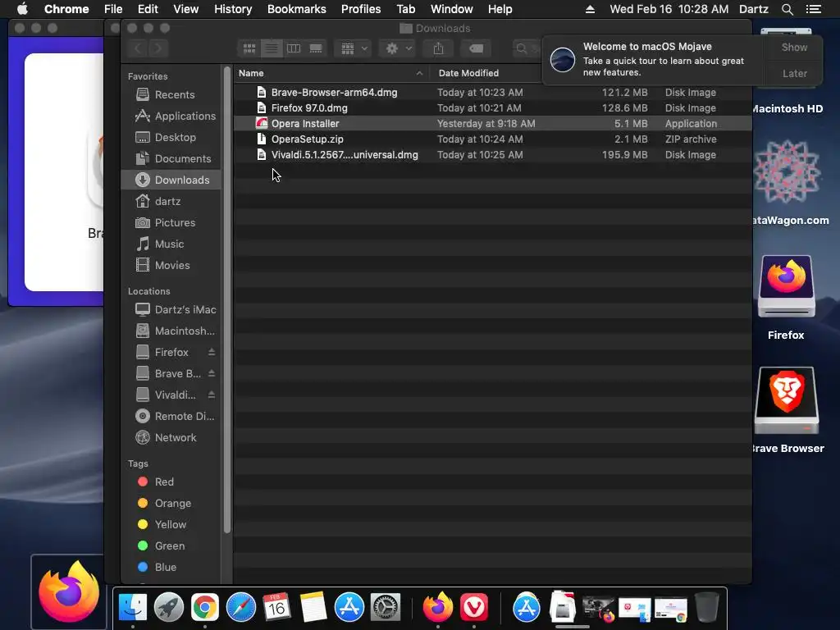Select the Opera Installer application
This screenshot has width=840, height=630.
[492, 123]
